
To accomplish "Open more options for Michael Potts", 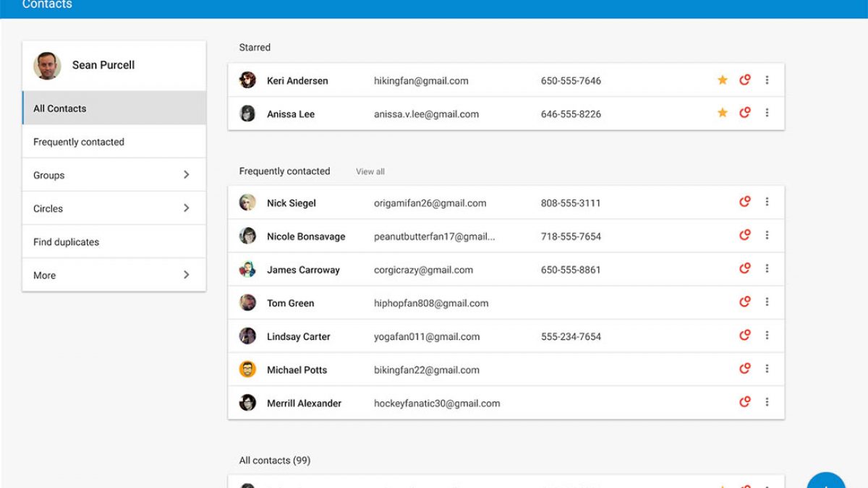I will pyautogui.click(x=767, y=369).
